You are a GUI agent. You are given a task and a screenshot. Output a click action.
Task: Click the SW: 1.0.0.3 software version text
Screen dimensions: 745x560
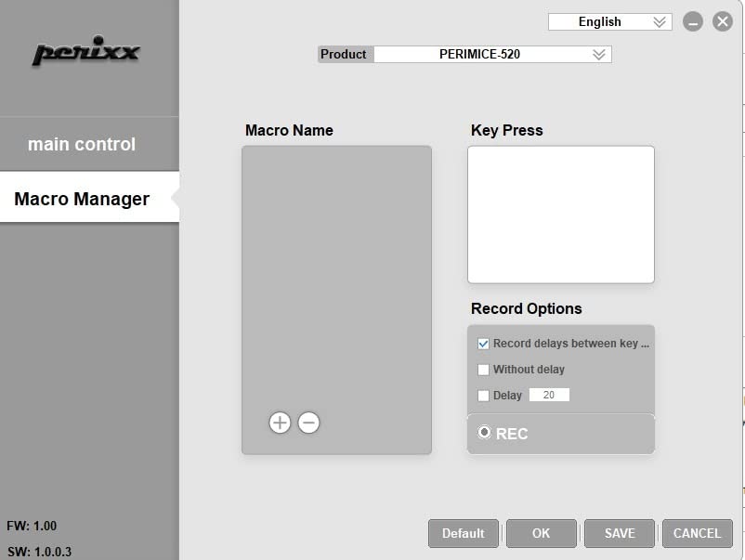[39, 552]
